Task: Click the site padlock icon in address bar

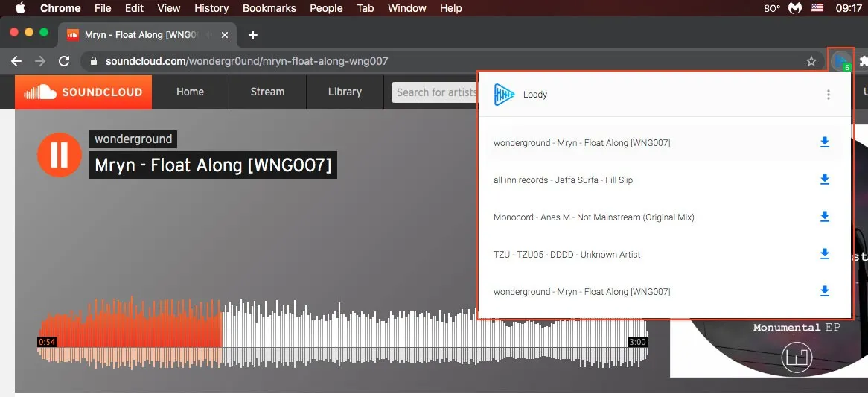Action: pyautogui.click(x=93, y=61)
